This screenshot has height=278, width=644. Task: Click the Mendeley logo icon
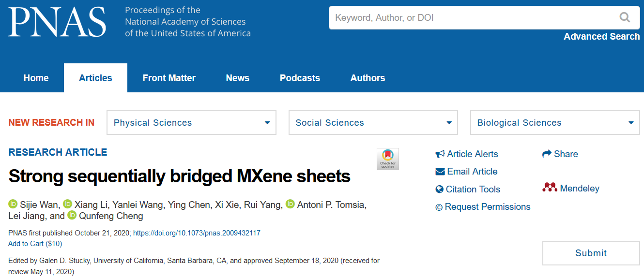click(550, 188)
